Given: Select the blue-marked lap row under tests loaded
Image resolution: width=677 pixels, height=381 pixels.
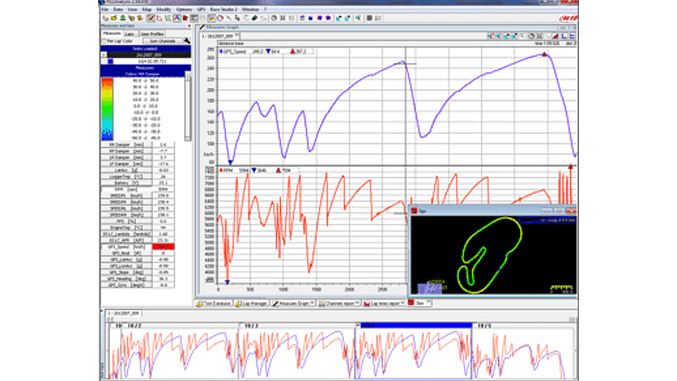Looking at the screenshot, I should point(146,61).
